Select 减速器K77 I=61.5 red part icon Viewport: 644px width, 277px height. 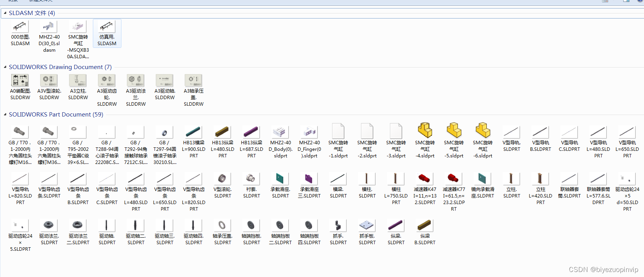click(454, 178)
